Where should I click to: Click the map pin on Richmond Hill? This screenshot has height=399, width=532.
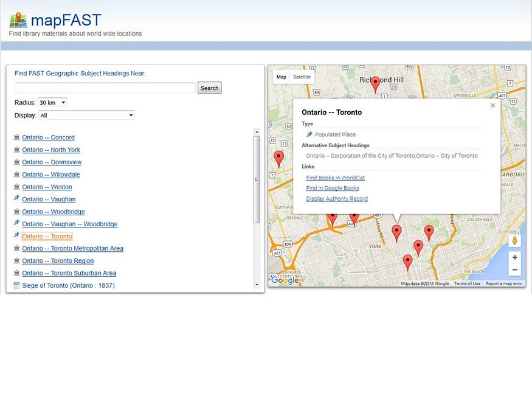(375, 84)
